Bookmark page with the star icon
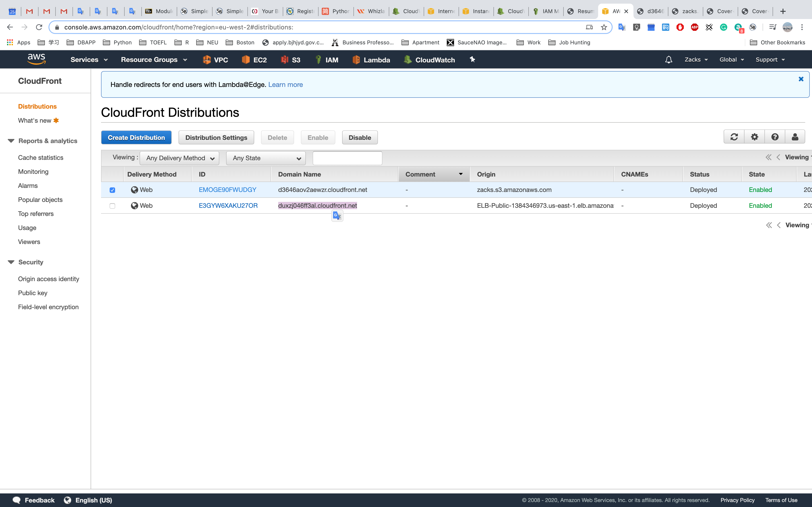The image size is (812, 507). click(604, 27)
